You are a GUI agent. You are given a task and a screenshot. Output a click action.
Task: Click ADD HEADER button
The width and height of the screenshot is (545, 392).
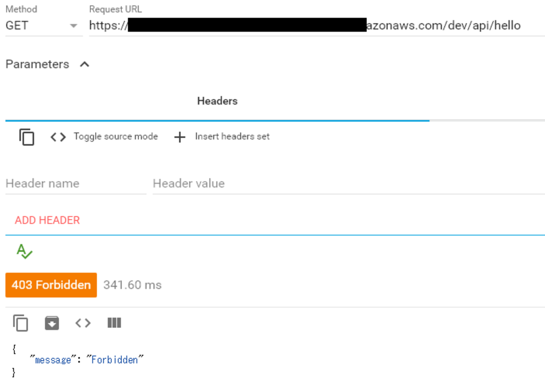(47, 220)
